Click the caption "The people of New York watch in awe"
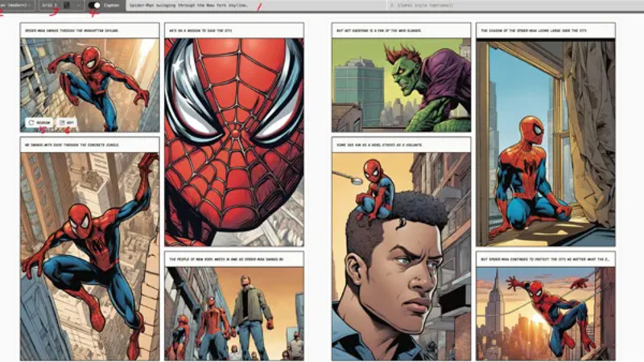Viewport: 644px width, 362px height. [234, 260]
